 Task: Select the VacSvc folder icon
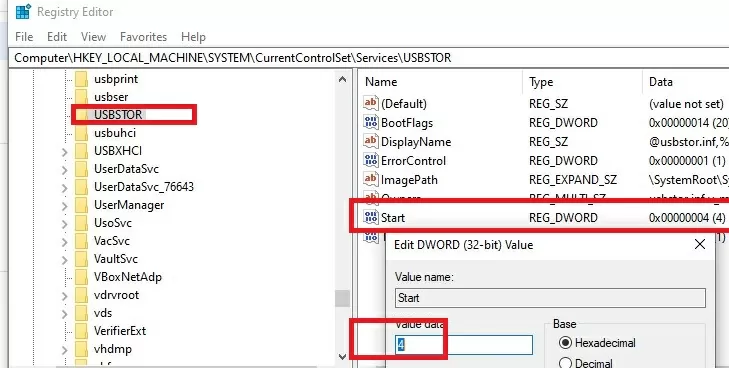(81, 241)
